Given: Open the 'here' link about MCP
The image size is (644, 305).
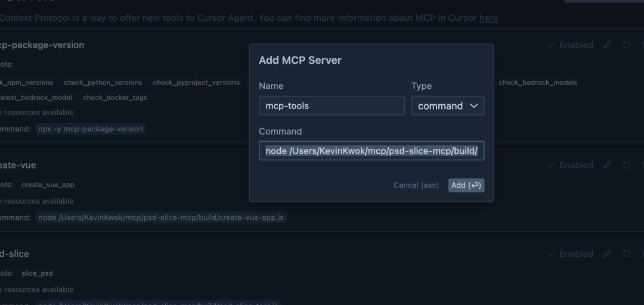Looking at the screenshot, I should point(488,18).
